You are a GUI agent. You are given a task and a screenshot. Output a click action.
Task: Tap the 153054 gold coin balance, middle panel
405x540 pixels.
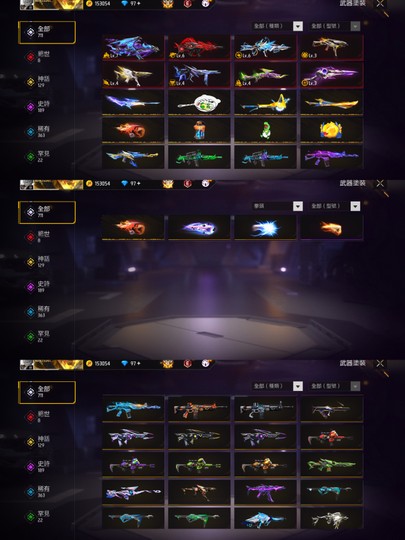pyautogui.click(x=102, y=184)
